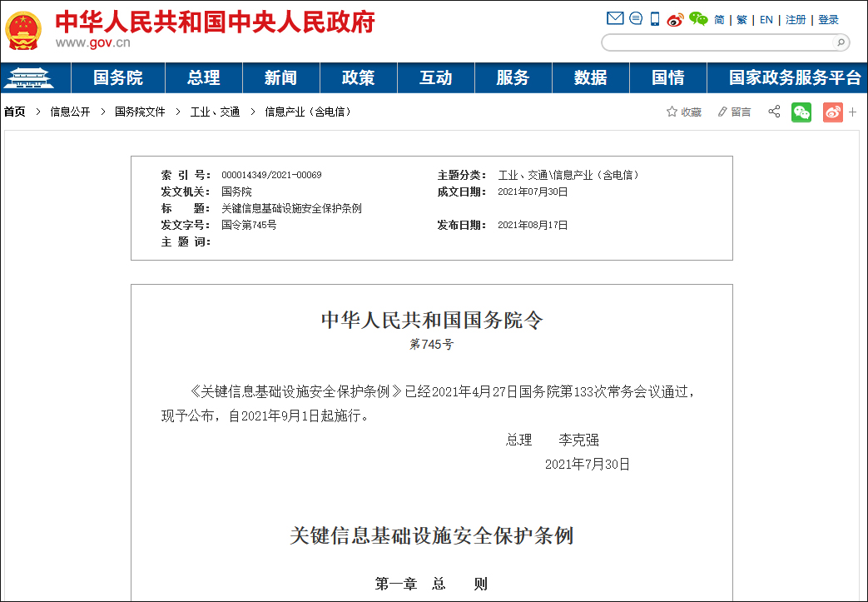Share via green WeChat button
The width and height of the screenshot is (868, 602).
801,112
